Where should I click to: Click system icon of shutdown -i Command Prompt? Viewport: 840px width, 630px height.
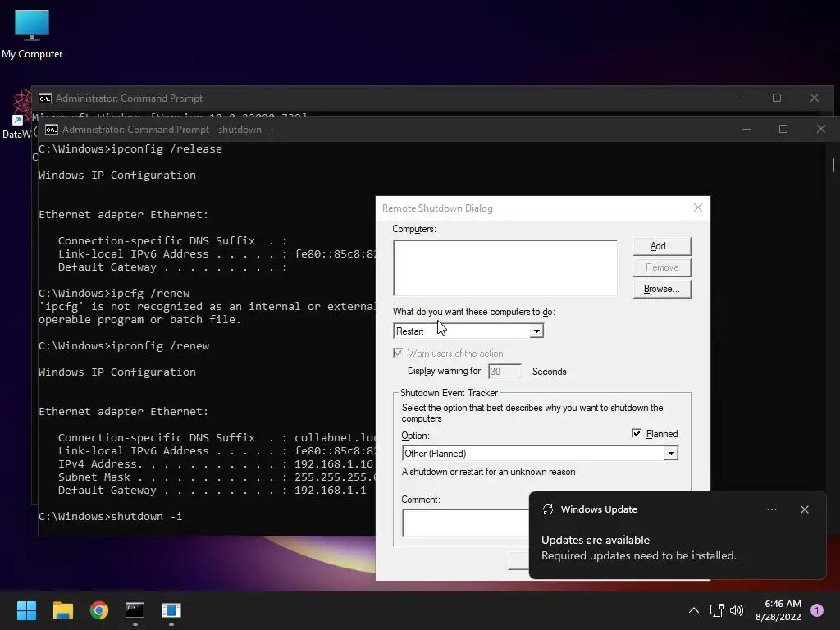(x=52, y=130)
